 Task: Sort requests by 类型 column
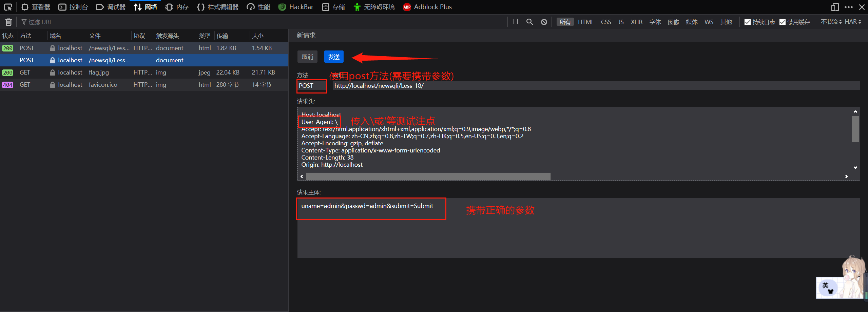(205, 36)
